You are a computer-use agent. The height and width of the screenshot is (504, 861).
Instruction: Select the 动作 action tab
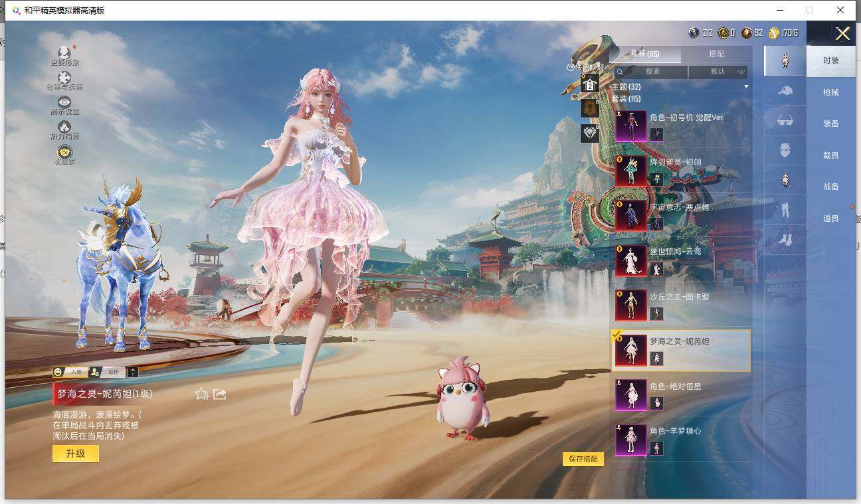(107, 372)
